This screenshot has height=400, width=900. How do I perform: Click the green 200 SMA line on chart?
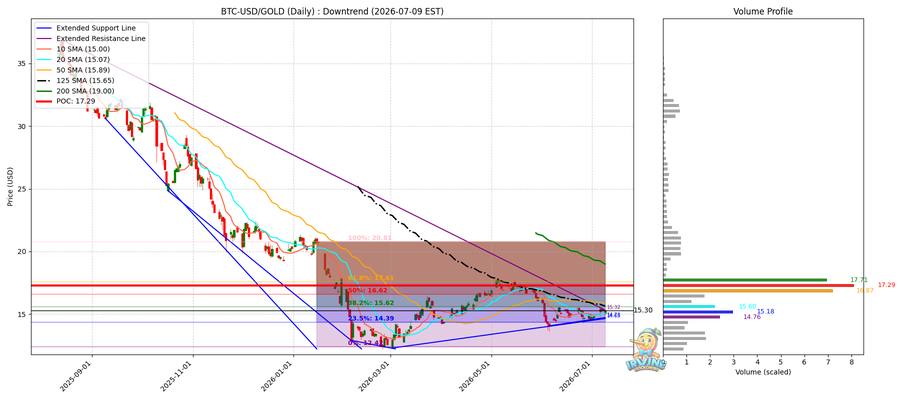[x=571, y=247]
